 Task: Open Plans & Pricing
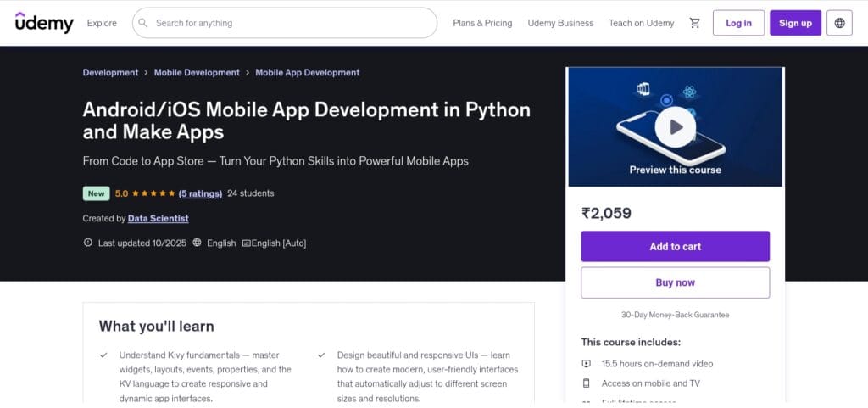(x=482, y=23)
